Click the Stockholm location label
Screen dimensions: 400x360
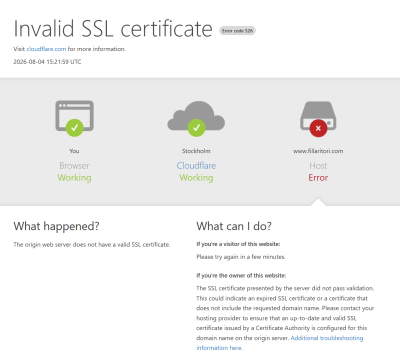(x=196, y=151)
